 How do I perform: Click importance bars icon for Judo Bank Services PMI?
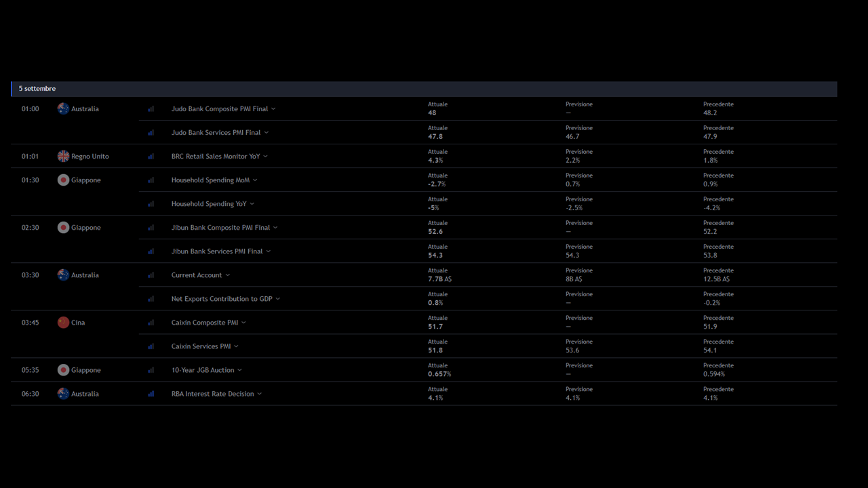click(151, 132)
